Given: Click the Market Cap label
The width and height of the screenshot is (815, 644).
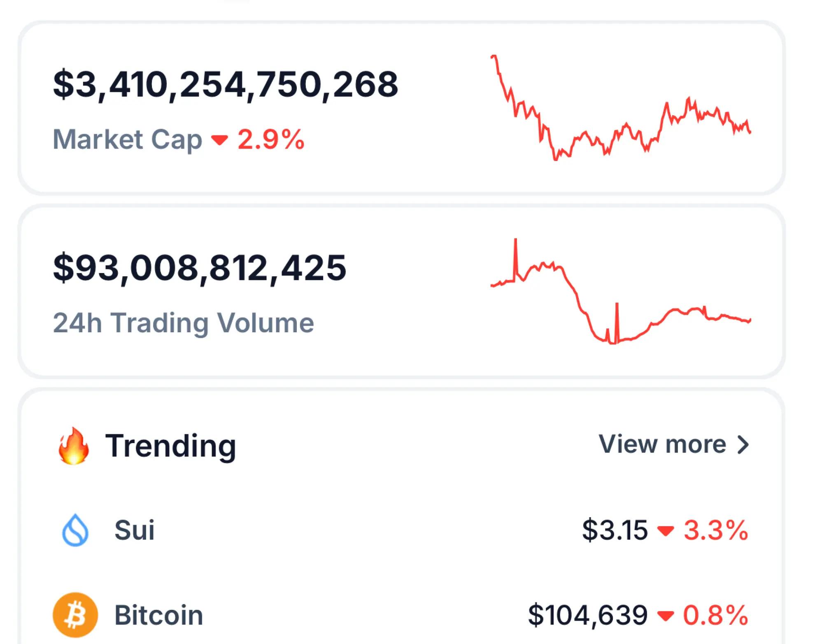Looking at the screenshot, I should (128, 140).
